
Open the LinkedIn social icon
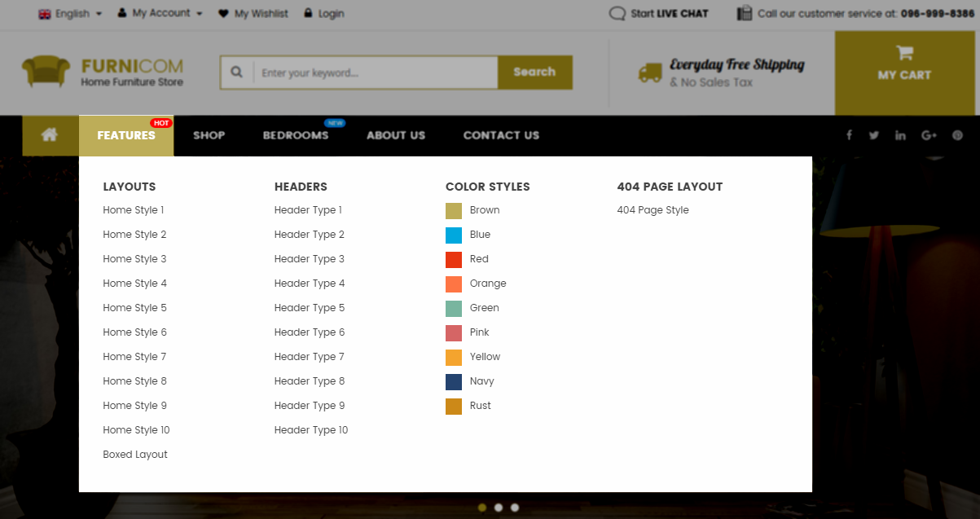tap(900, 135)
